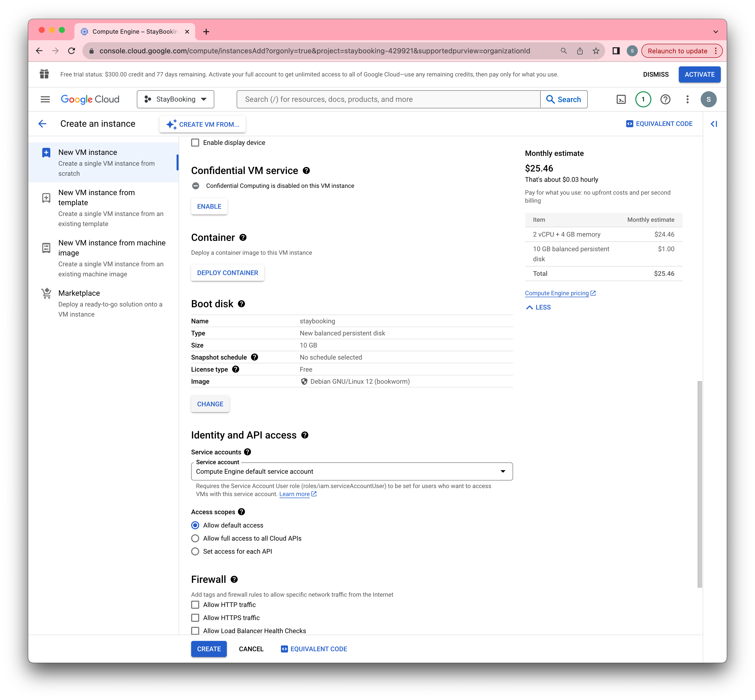This screenshot has width=755, height=700.
Task: Open the main navigation hamburger menu
Action: [x=45, y=99]
